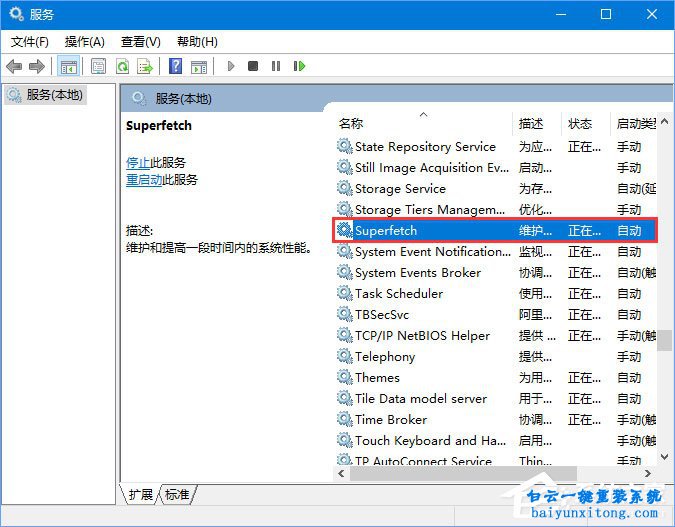Select the Telephony service name
This screenshot has height=527, width=675.
click(385, 356)
